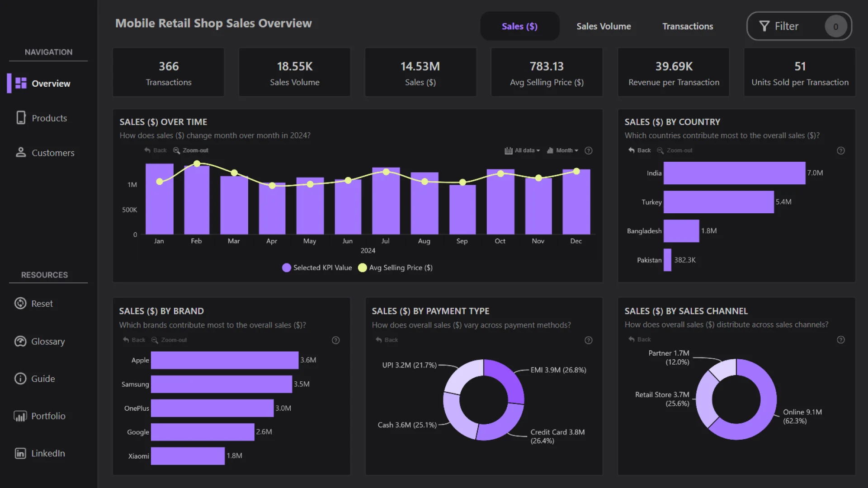The height and width of the screenshot is (488, 868).
Task: Open the Portfolio chart icon
Action: pyautogui.click(x=20, y=416)
